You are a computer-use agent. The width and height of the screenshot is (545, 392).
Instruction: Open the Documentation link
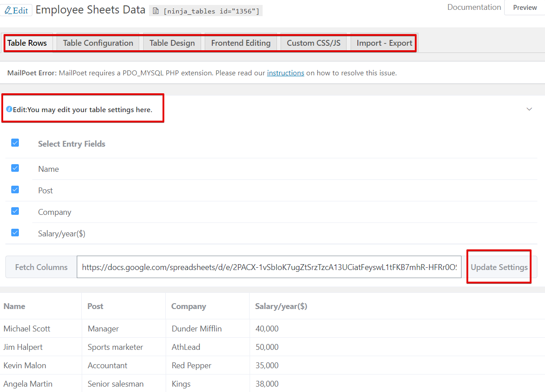pyautogui.click(x=474, y=7)
